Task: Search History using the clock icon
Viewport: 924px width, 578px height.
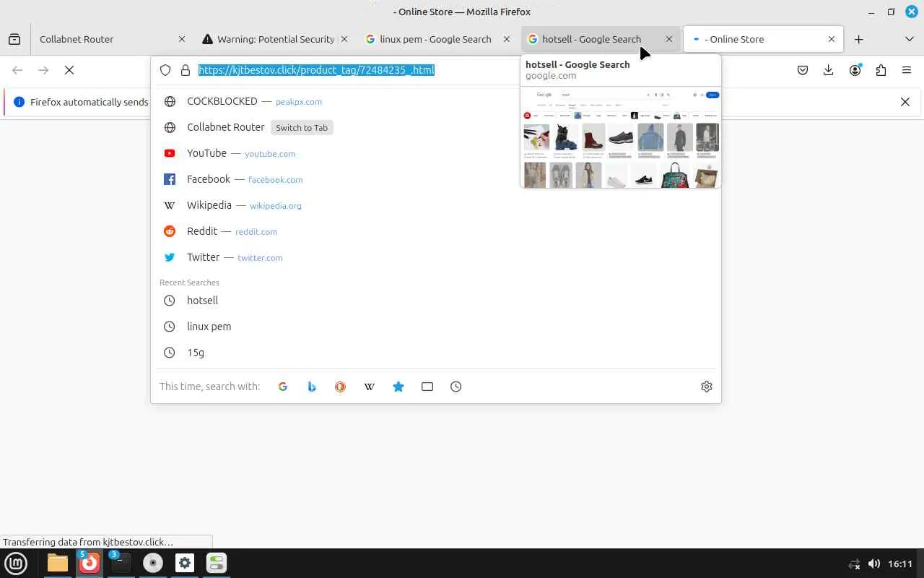Action: pyautogui.click(x=456, y=387)
